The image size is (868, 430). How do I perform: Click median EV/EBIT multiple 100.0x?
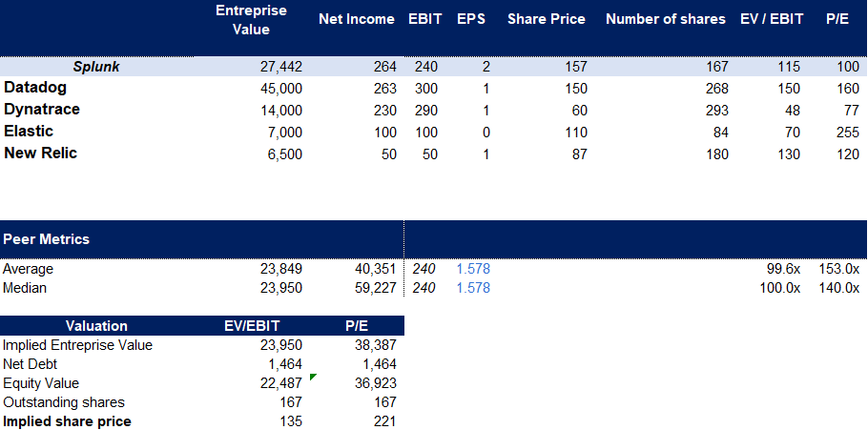pos(779,288)
